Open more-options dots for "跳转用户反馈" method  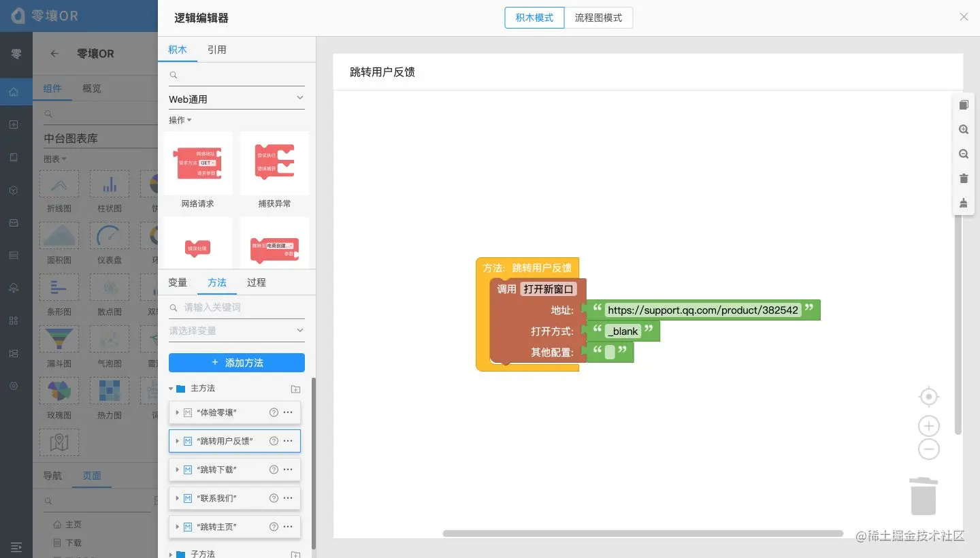click(288, 441)
